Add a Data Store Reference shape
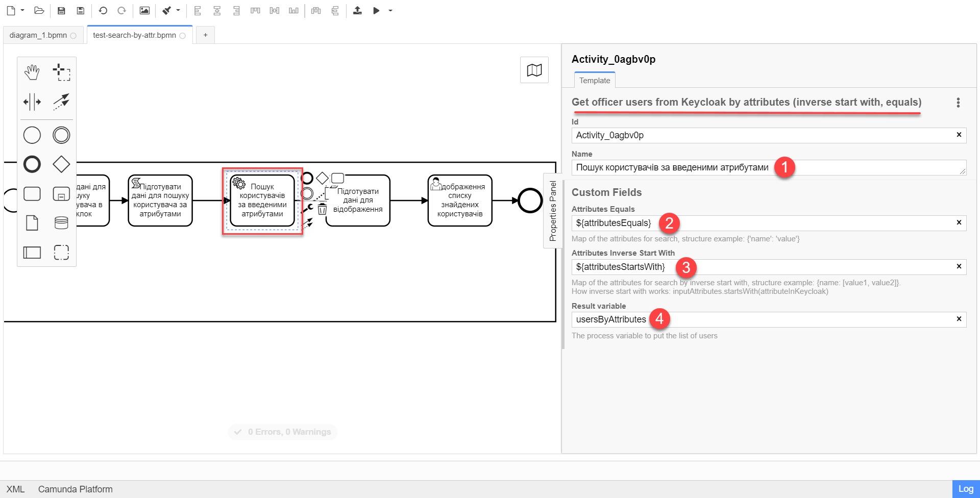 [x=61, y=223]
